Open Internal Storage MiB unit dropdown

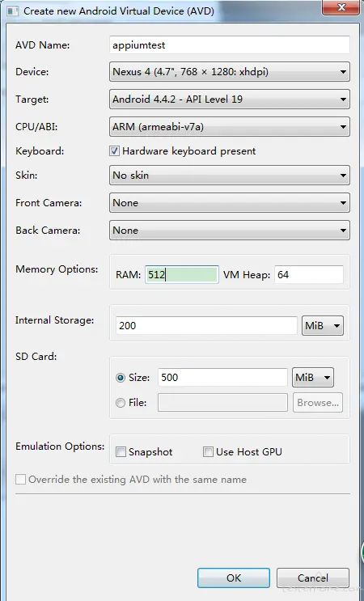coord(323,326)
